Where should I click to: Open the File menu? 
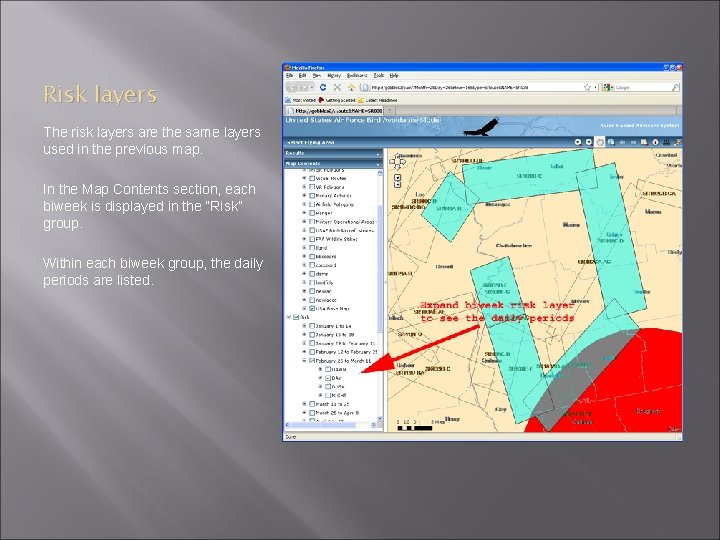[x=289, y=75]
